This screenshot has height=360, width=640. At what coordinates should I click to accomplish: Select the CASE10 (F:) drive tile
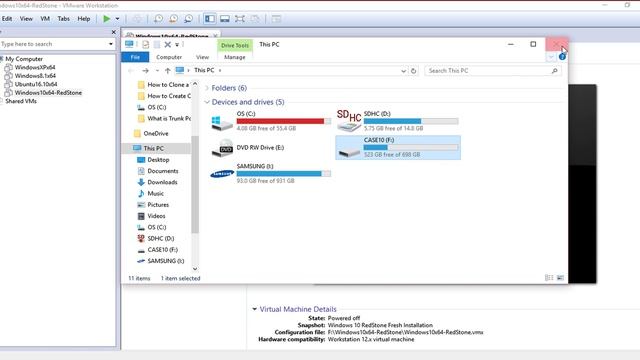coord(398,147)
